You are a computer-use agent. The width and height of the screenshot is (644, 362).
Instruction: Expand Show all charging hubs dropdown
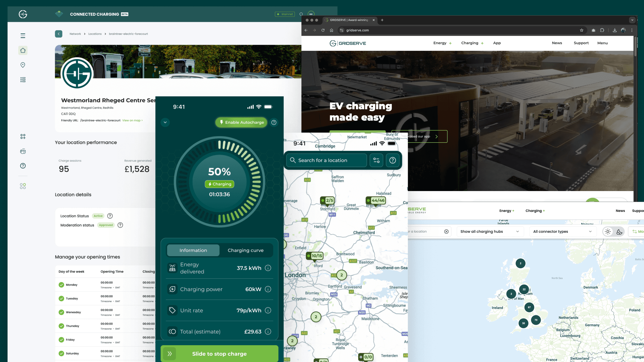pos(490,232)
